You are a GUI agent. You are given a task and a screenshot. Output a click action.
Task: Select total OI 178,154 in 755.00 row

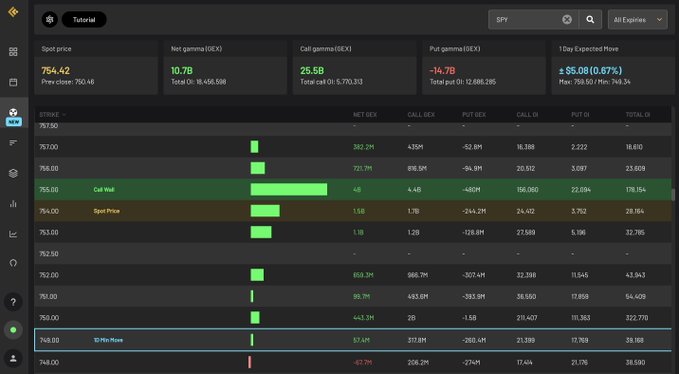coord(635,190)
